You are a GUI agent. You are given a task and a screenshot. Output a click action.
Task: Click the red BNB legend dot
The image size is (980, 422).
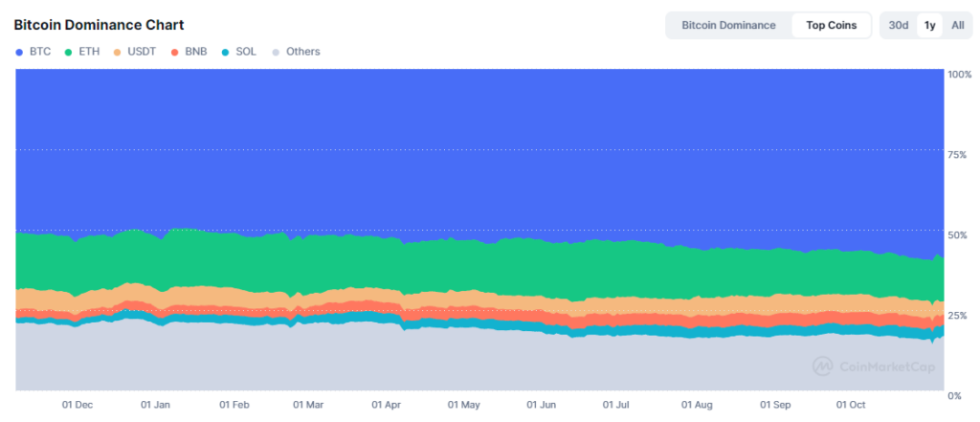pos(175,53)
